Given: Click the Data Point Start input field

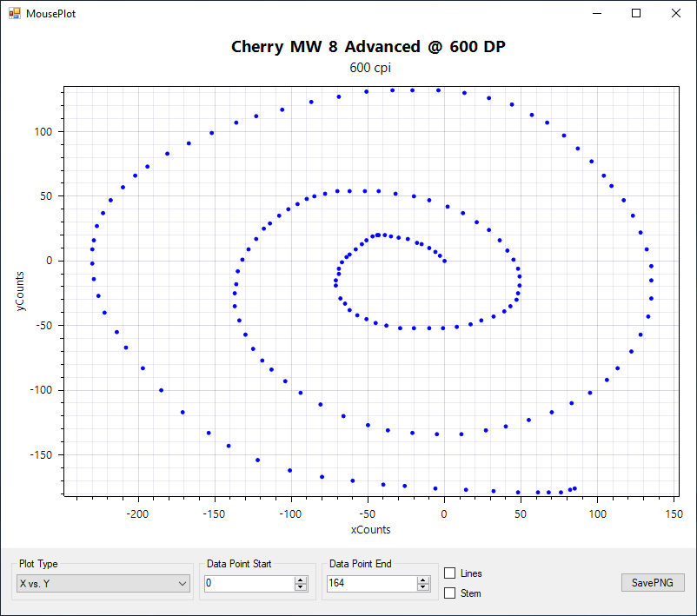Looking at the screenshot, I should click(x=249, y=583).
